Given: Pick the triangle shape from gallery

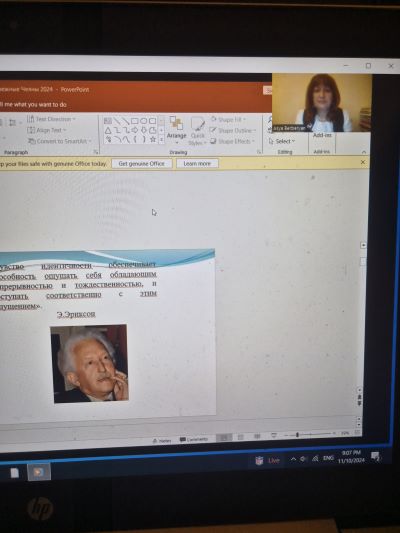Looking at the screenshot, I should [108, 130].
